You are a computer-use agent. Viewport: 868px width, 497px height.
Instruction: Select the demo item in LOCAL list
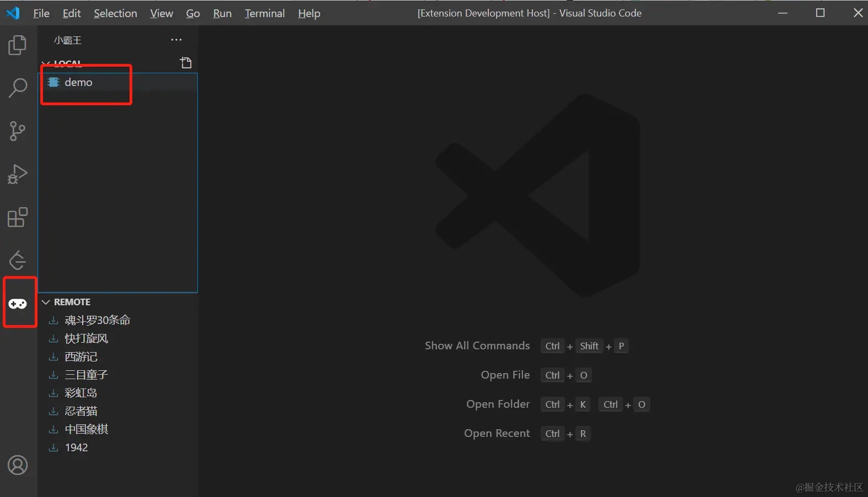79,82
